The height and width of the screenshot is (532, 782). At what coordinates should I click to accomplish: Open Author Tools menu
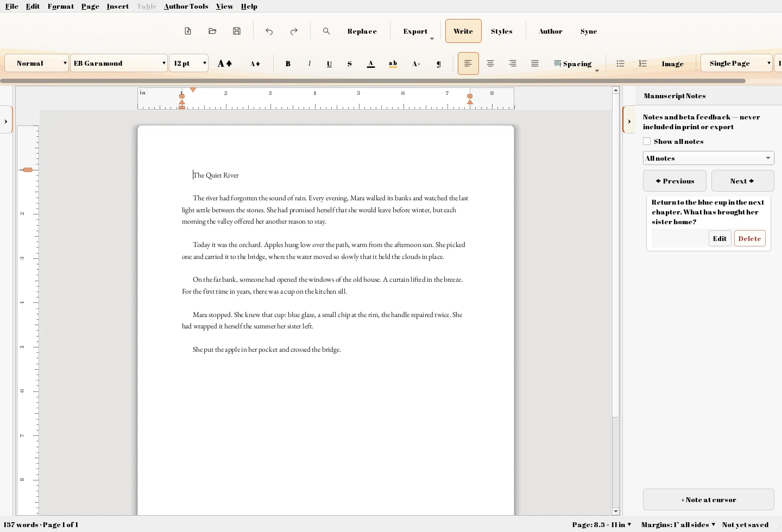pos(186,7)
